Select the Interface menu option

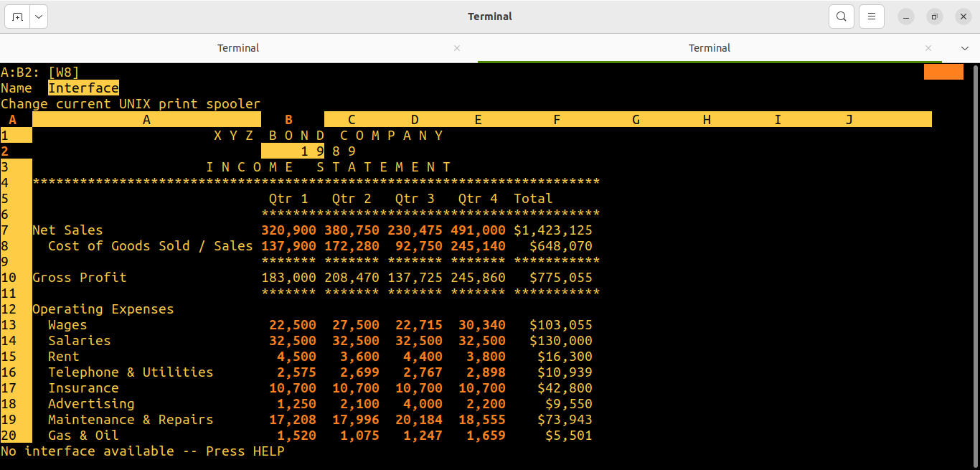83,88
